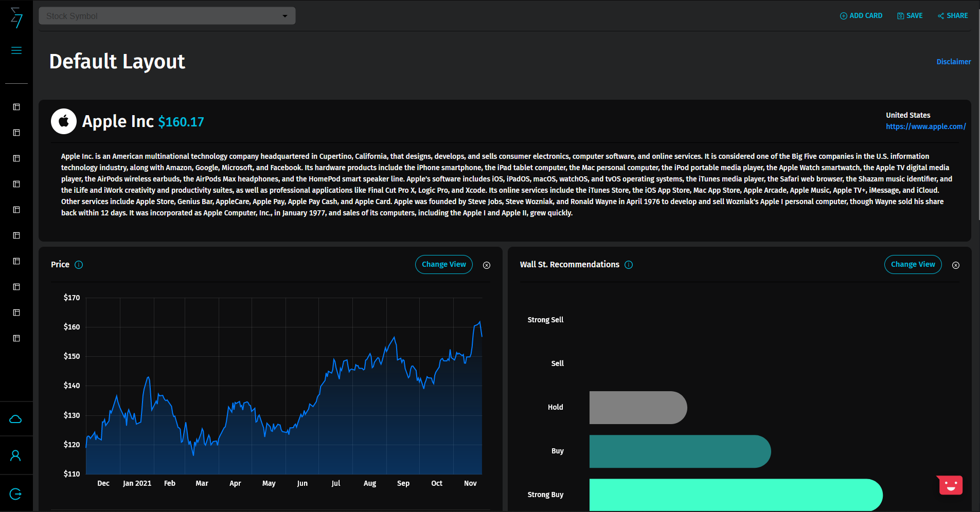Expand Change View on Wall St. Recommendations
Image resolution: width=980 pixels, height=512 pixels.
[x=913, y=264]
